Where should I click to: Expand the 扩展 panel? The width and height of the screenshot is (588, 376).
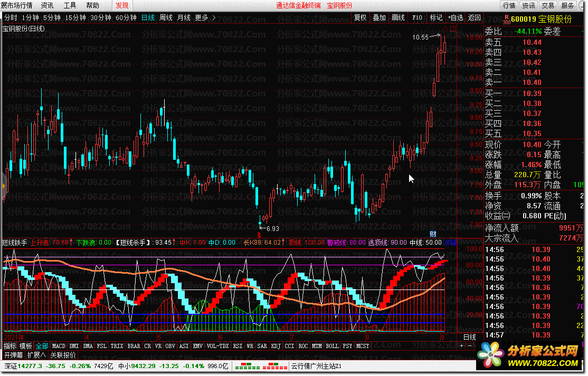(36, 355)
